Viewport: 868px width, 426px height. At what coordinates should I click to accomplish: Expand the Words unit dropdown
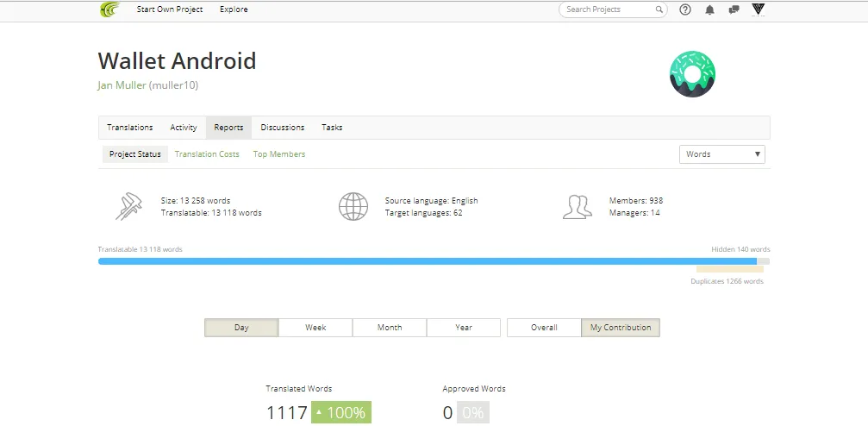click(x=721, y=154)
